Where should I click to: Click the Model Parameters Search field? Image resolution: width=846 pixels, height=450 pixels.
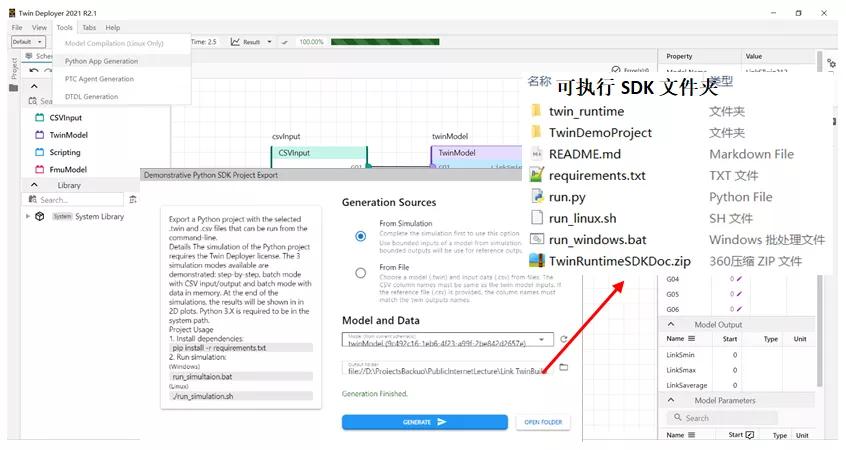[723, 418]
